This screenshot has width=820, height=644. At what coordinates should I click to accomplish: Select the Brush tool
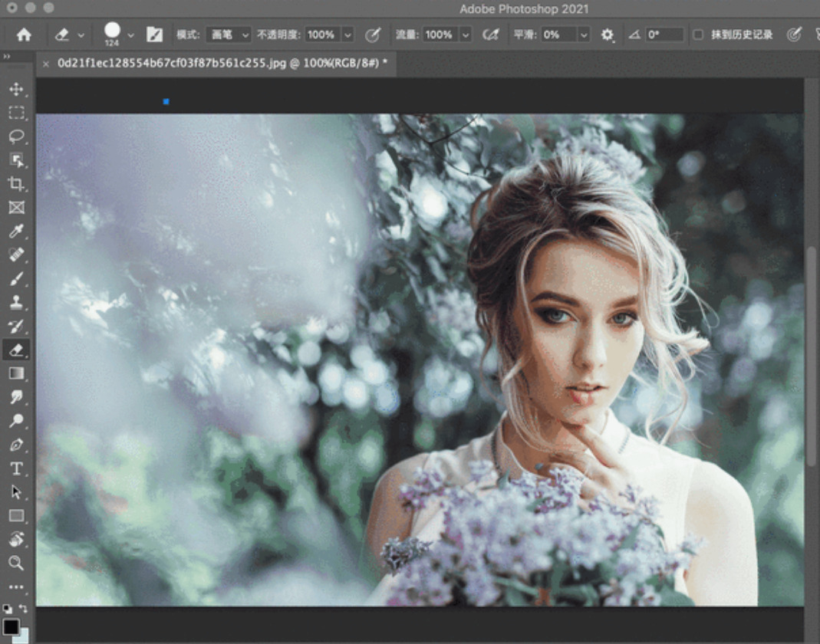16,278
